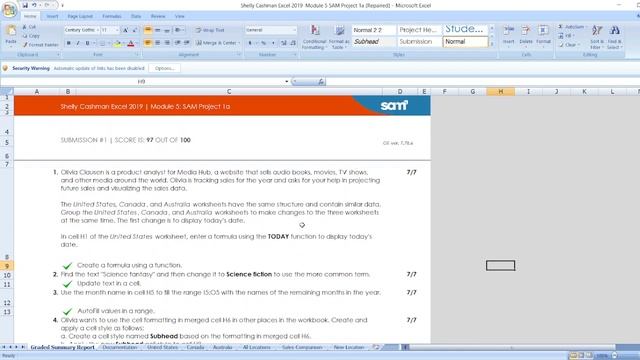The width and height of the screenshot is (640, 360).
Task: Open the font size dropdown
Action: click(x=117, y=30)
